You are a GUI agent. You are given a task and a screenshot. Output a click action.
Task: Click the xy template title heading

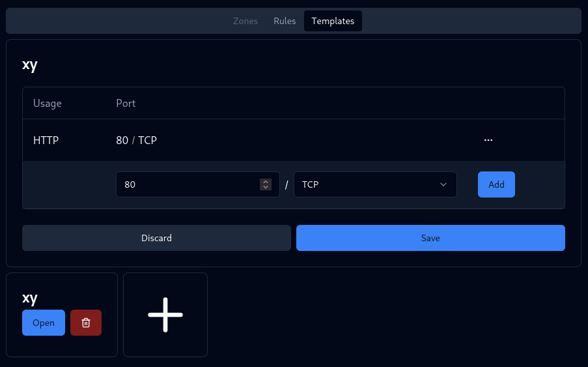click(x=30, y=65)
